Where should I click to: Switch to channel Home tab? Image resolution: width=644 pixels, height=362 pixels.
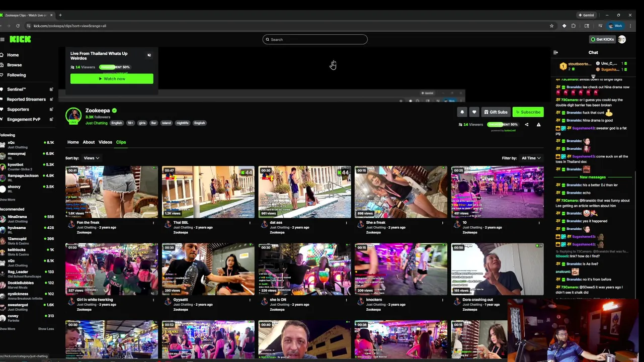click(73, 142)
